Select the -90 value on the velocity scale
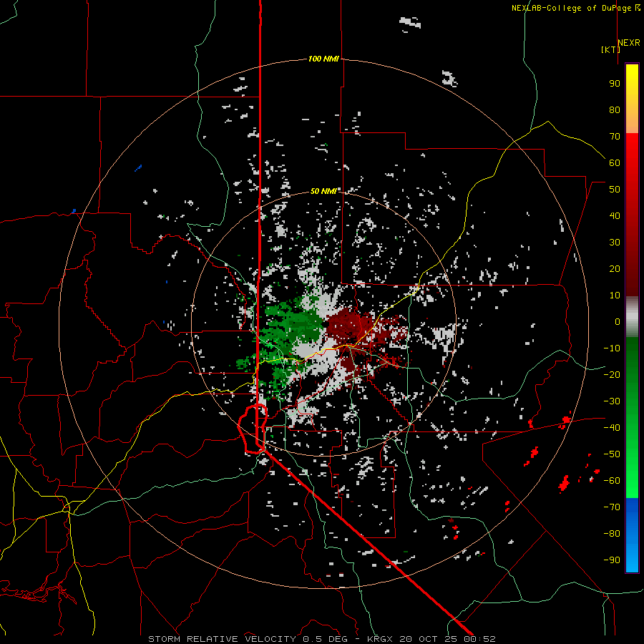The image size is (644, 644). pos(612,560)
